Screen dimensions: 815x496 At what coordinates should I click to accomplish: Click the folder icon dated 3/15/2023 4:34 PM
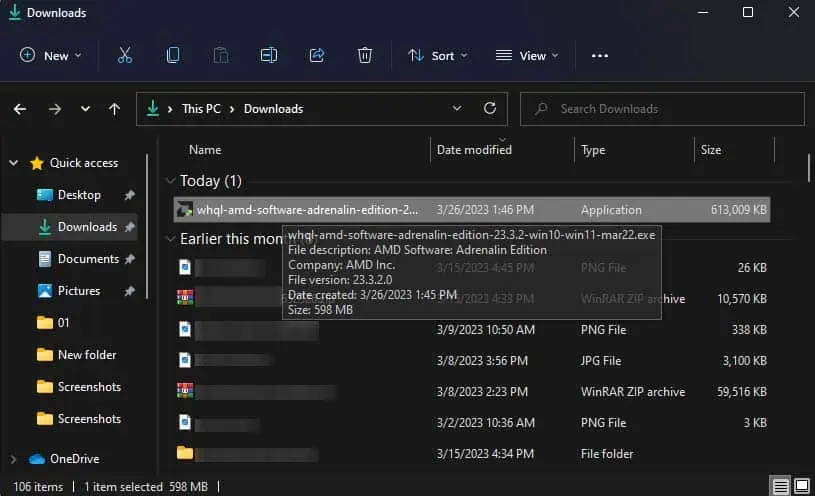(185, 453)
